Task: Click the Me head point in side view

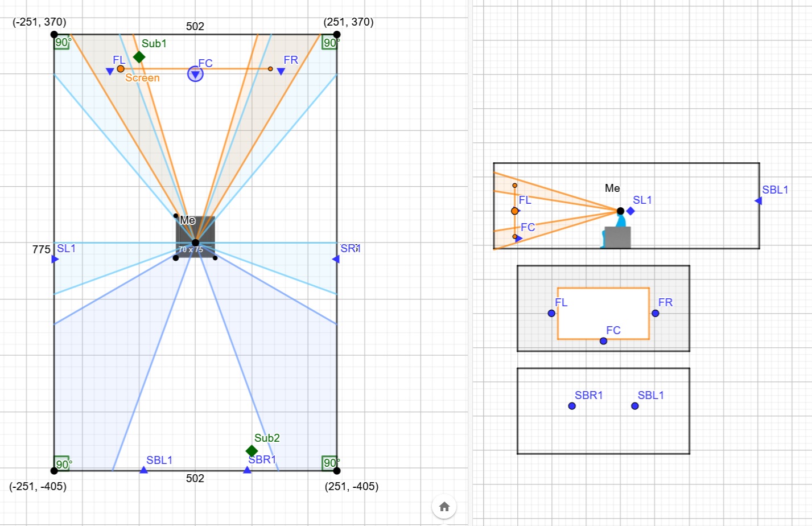Action: 620,211
